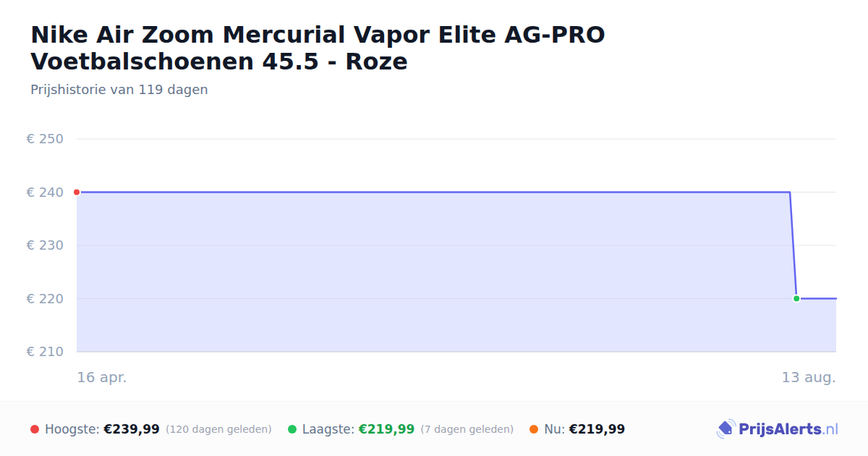This screenshot has width=868, height=456.
Task: Click the € 250 axis label
Action: tap(45, 139)
